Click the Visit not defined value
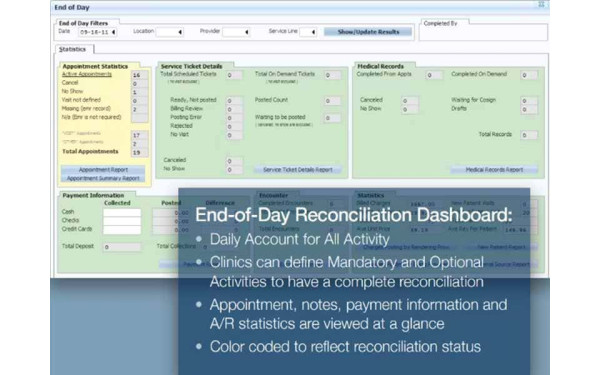This screenshot has height=375, width=600. (x=139, y=101)
